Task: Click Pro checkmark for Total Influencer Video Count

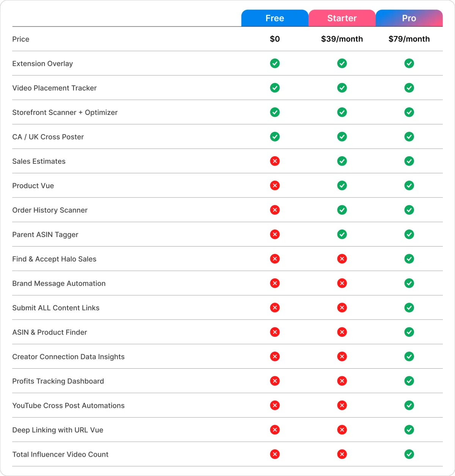Action: pyautogui.click(x=409, y=454)
